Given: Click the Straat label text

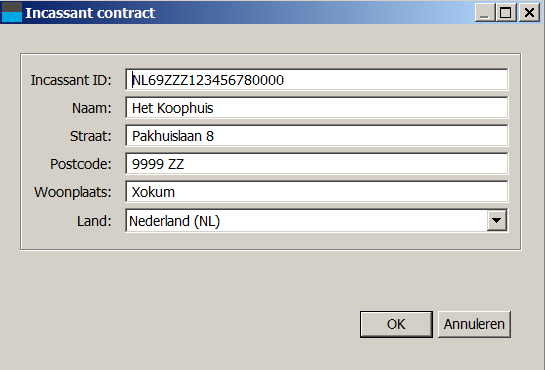Looking at the screenshot, I should point(90,136).
